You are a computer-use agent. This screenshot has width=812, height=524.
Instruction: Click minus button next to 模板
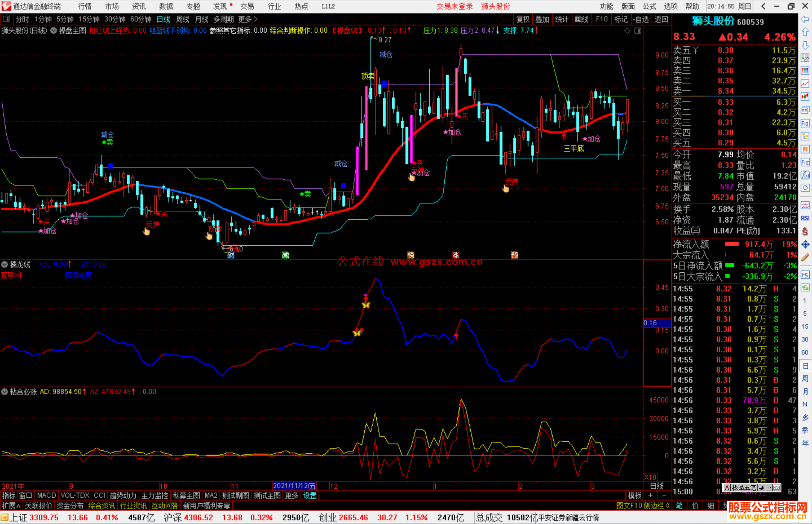(664, 495)
